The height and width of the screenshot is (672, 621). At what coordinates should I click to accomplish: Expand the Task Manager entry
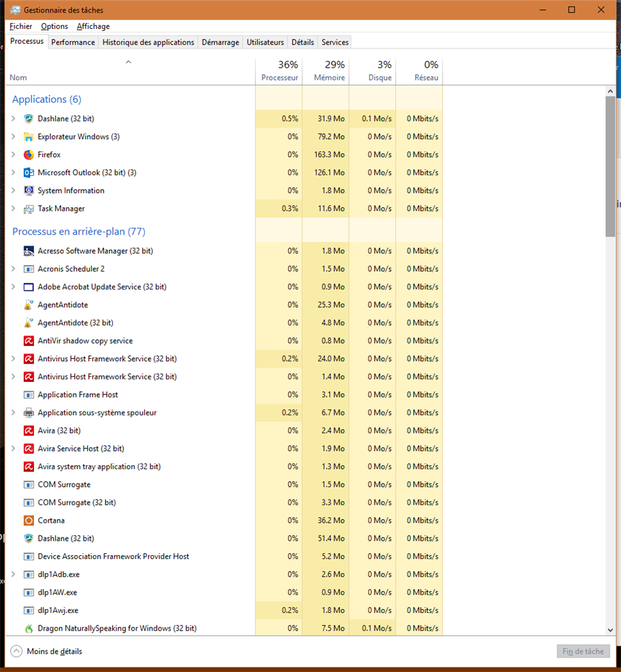pos(13,209)
